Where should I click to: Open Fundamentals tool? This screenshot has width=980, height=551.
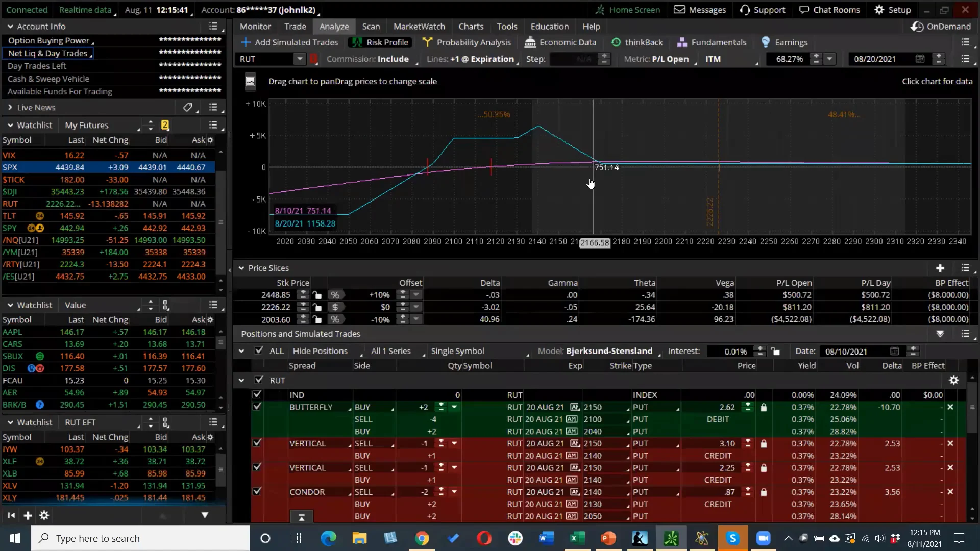coord(712,42)
